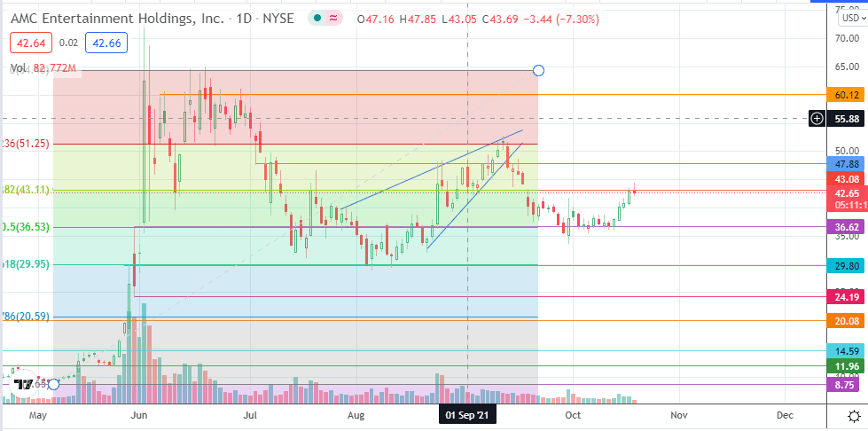
Task: Click the red delayed-data wave icon
Action: point(333,19)
